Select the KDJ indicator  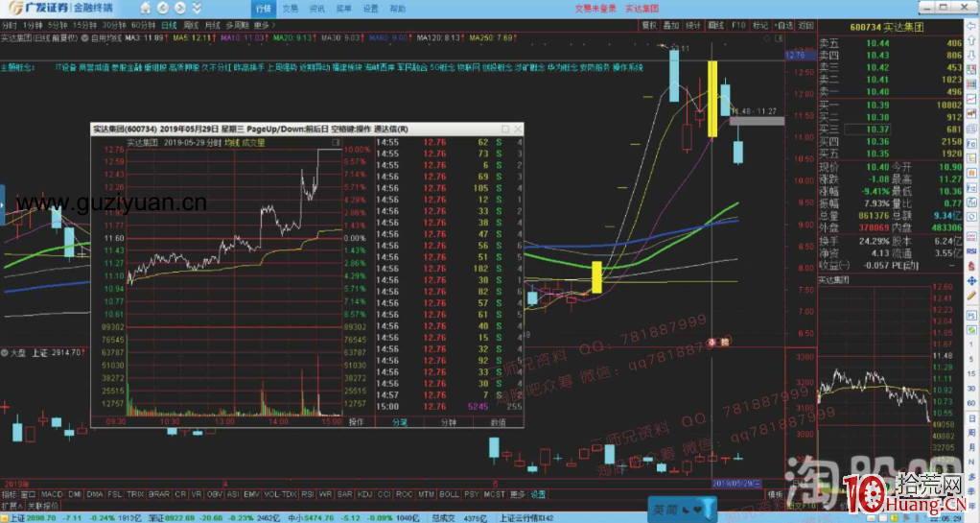click(x=365, y=494)
